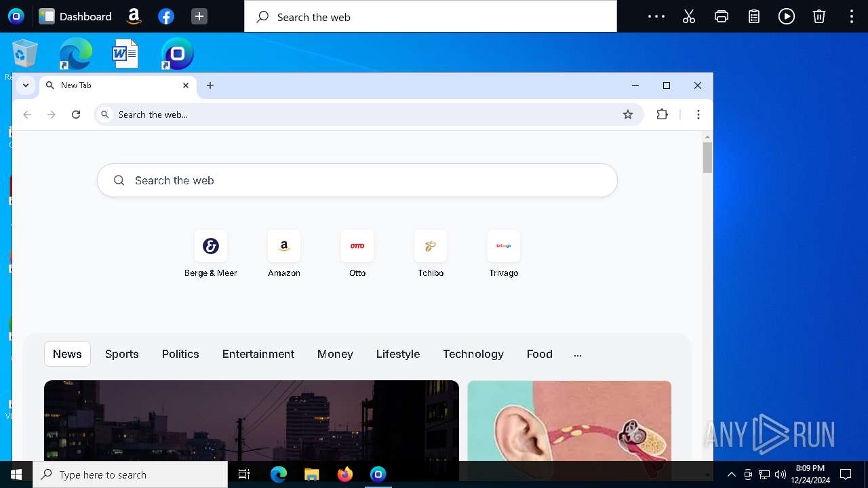Open Recycle Bin desktop icon

25,54
